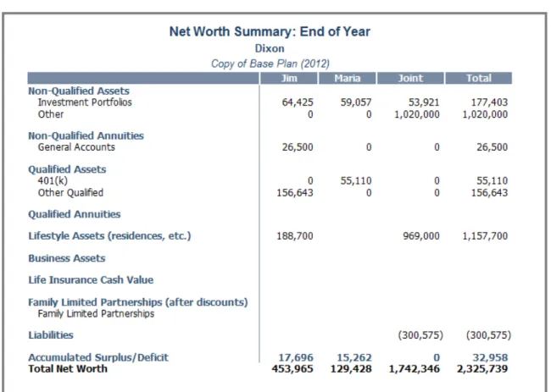The height and width of the screenshot is (392, 551).
Task: Select Lifestyle Assets total 1,157,700
Action: coord(485,236)
